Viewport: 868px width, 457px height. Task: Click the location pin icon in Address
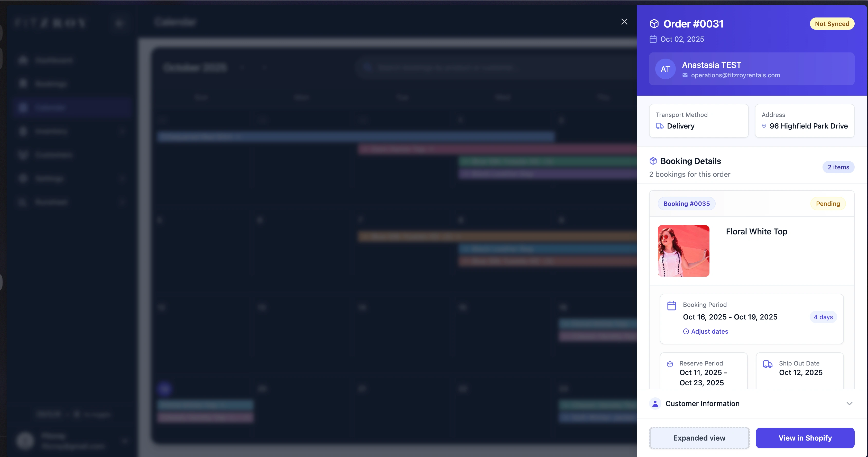(x=764, y=126)
